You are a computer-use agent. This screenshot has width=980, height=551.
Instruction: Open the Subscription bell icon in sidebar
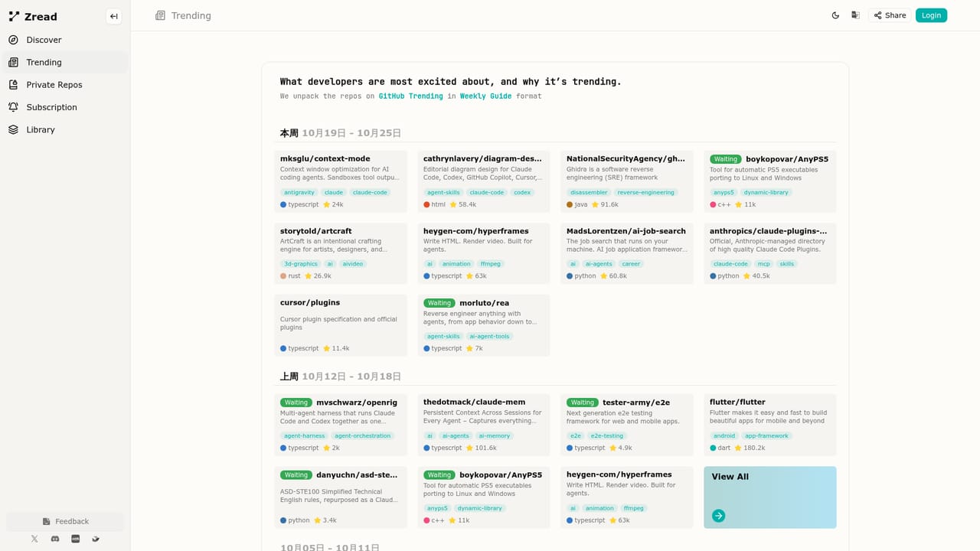(13, 107)
